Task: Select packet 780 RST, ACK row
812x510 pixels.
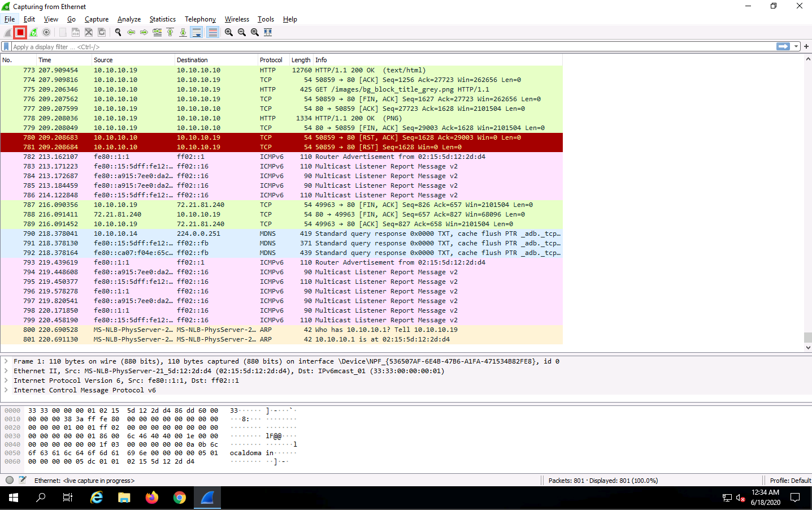Action: click(281, 137)
